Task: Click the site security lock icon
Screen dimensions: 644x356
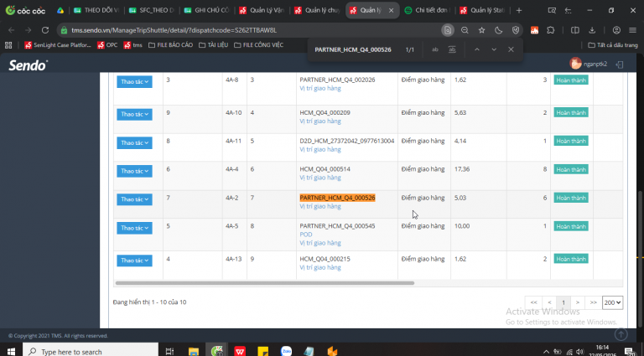Action: click(x=64, y=30)
